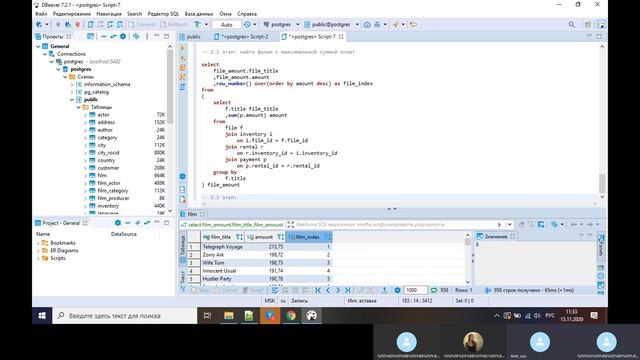Viewport: 640px width, 360px height.
Task: Open active connection postgres dropdown
Action: [x=298, y=24]
